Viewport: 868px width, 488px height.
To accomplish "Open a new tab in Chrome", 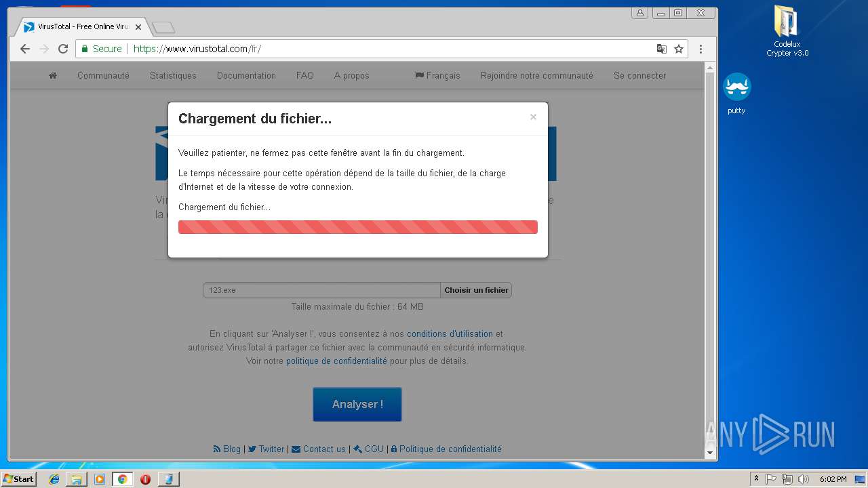I will [x=163, y=27].
